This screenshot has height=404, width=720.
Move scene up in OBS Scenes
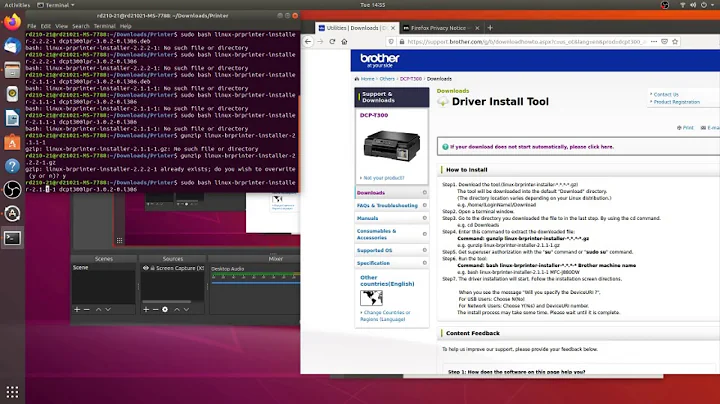tap(98, 309)
